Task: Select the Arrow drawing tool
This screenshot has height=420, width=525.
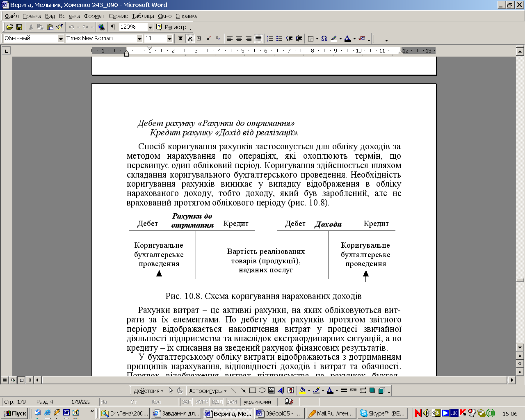Action: pyautogui.click(x=243, y=390)
